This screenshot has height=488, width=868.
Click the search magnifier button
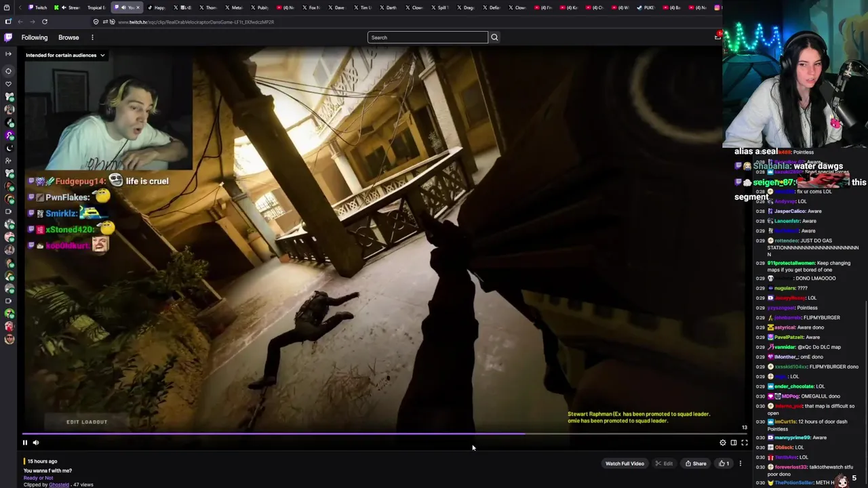click(494, 37)
